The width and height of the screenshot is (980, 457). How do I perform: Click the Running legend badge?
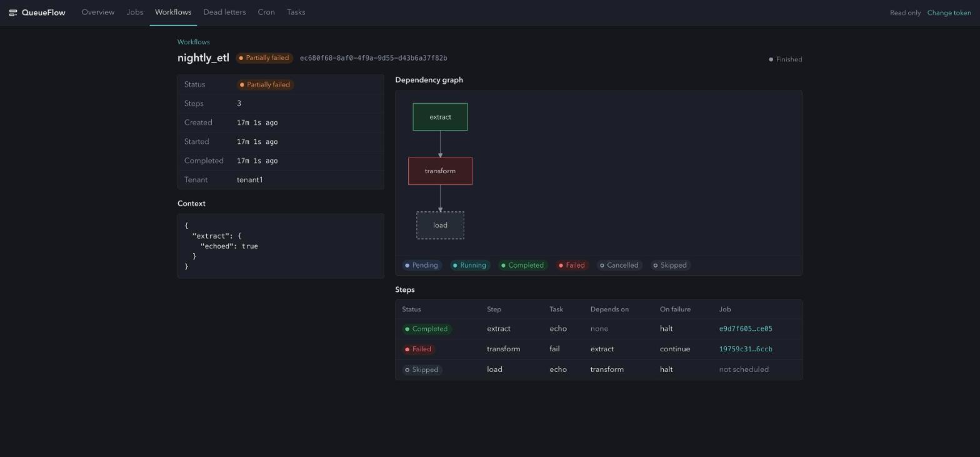point(470,265)
